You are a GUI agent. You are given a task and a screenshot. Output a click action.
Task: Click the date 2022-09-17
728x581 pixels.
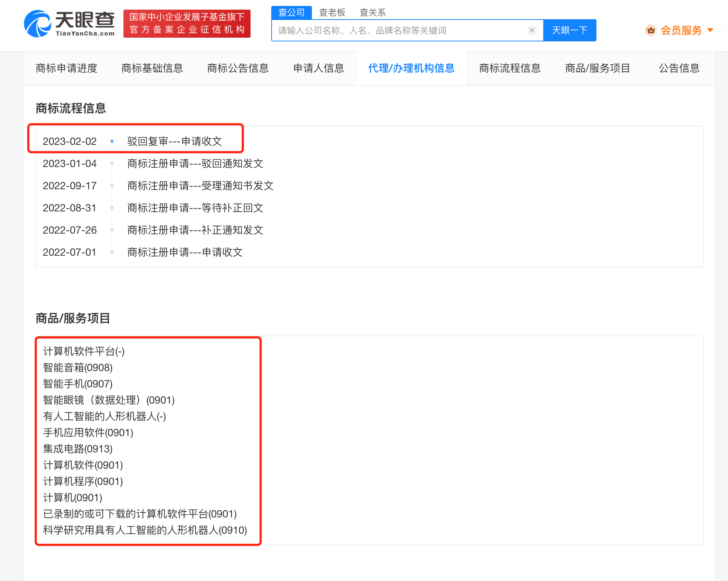[x=69, y=186]
